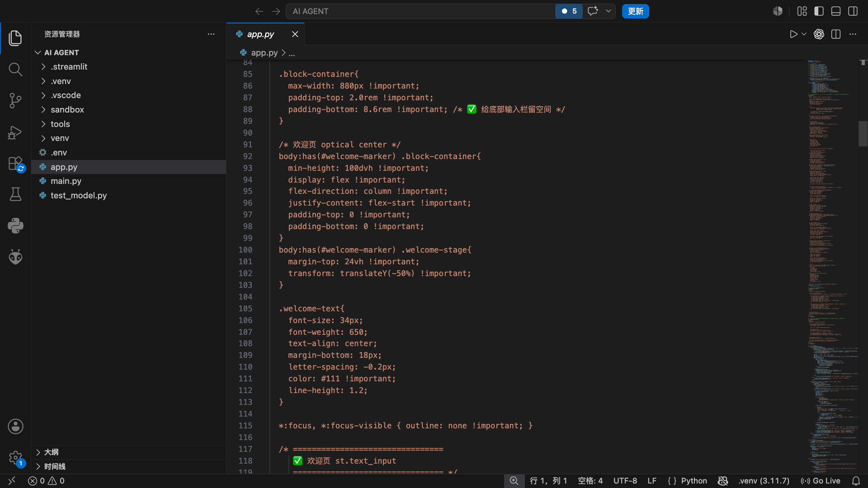The width and height of the screenshot is (868, 488).
Task: Click the Copilot icon in title bar
Action: pyautogui.click(x=778, y=11)
